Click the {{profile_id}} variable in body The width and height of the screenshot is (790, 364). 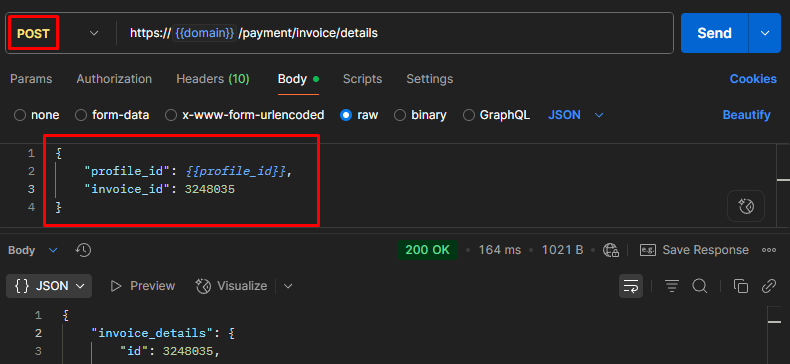click(236, 171)
